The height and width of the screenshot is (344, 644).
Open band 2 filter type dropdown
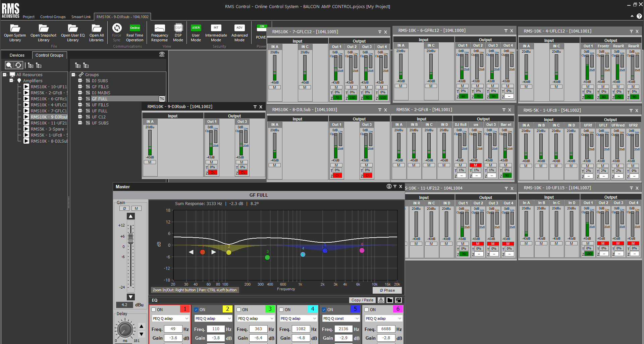coord(213,318)
